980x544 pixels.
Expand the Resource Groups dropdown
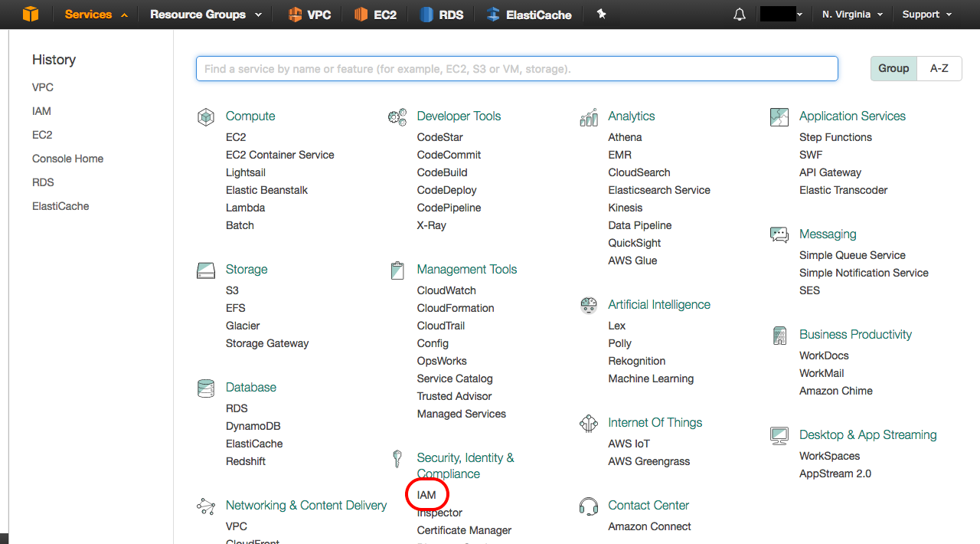point(206,15)
